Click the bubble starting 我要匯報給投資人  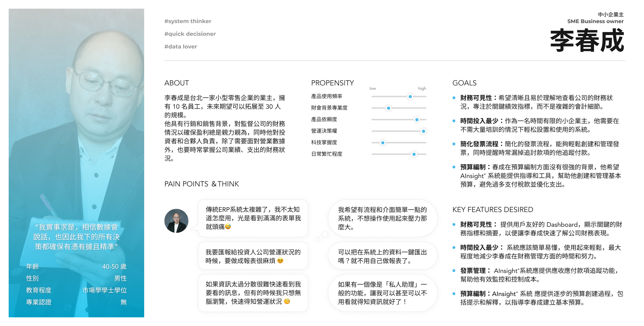click(253, 256)
